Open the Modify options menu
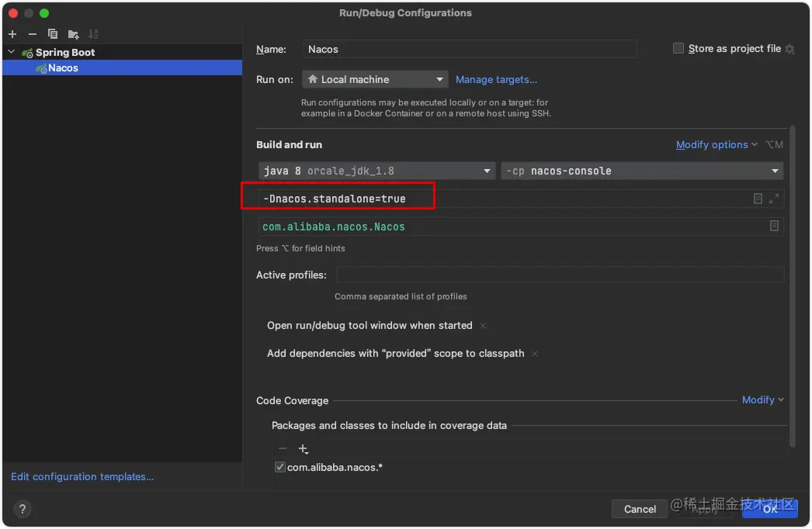The height and width of the screenshot is (529, 812). (717, 145)
